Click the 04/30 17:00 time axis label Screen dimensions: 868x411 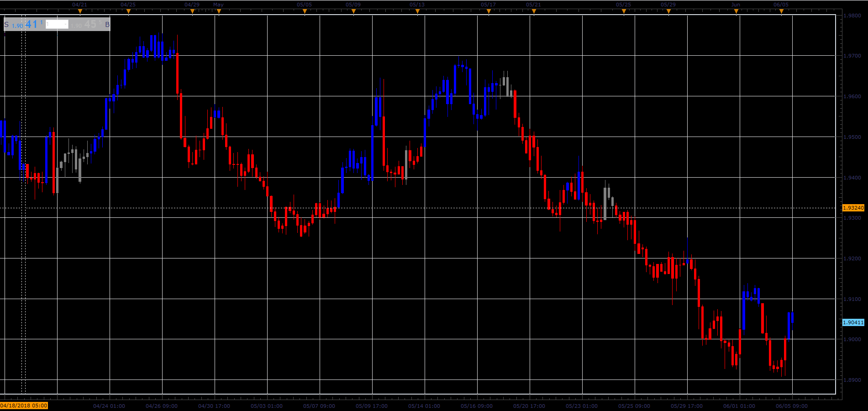214,406
